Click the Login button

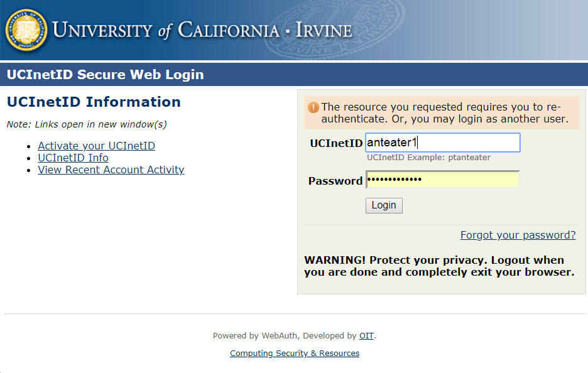point(384,205)
